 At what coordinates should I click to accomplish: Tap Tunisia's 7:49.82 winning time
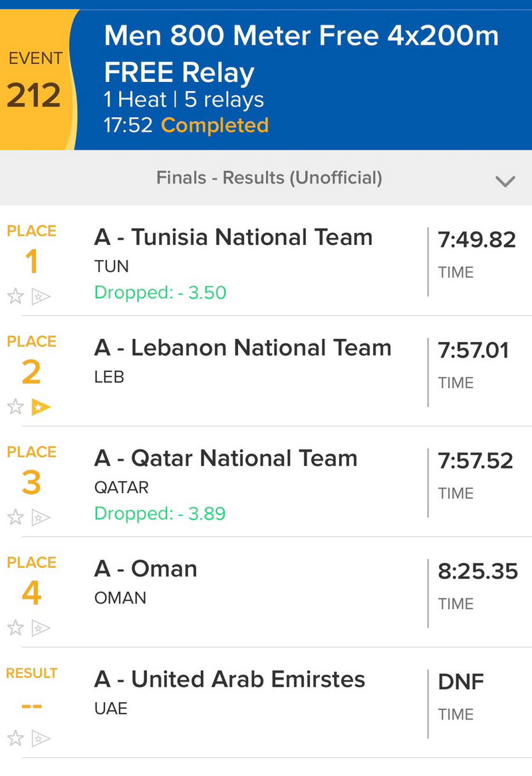[x=476, y=239]
